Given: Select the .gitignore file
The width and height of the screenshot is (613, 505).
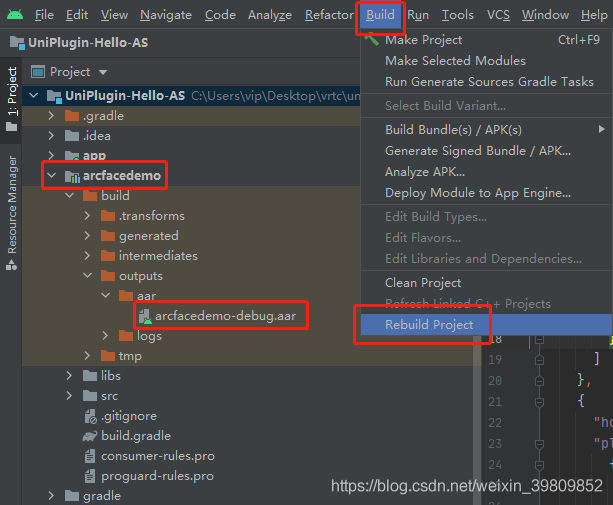Looking at the screenshot, I should [x=129, y=416].
